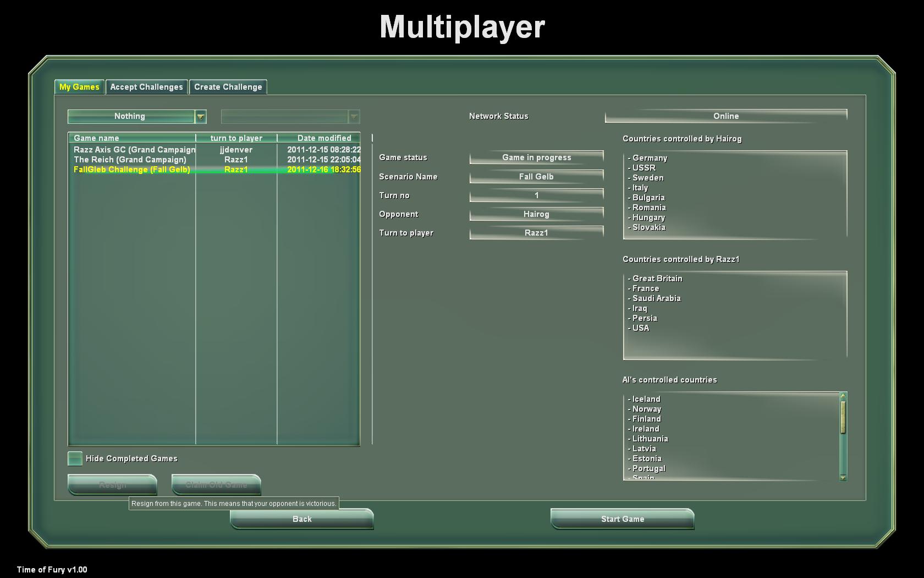
Task: Select Iraq in Razz1's countries list
Action: (637, 308)
